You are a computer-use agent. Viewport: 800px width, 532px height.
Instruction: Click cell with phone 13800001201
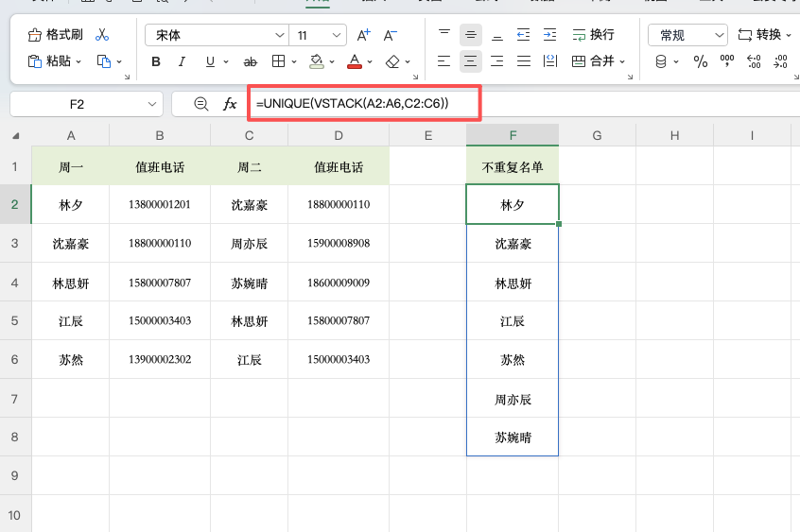160,204
